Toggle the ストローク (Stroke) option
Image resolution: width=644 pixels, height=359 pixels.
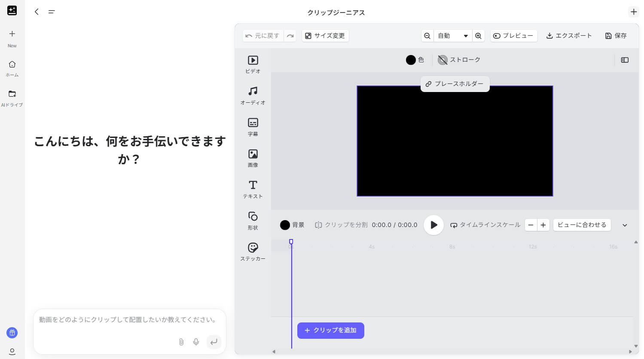459,60
